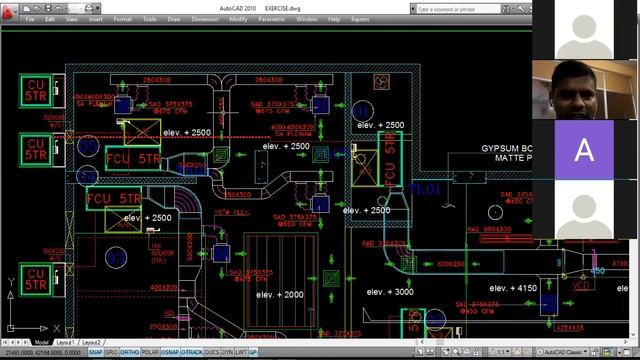Open the Draw menu
The height and width of the screenshot is (360, 640).
pos(174,19)
